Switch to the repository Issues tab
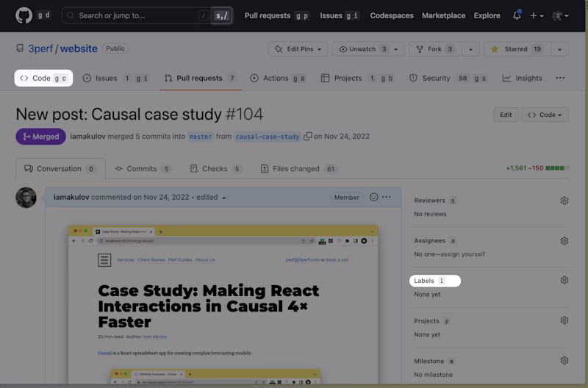The height and width of the screenshot is (388, 588). (115, 78)
